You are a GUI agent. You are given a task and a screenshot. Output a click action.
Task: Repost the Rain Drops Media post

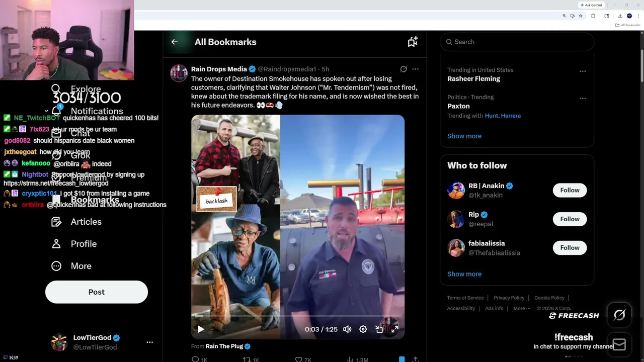(247, 359)
